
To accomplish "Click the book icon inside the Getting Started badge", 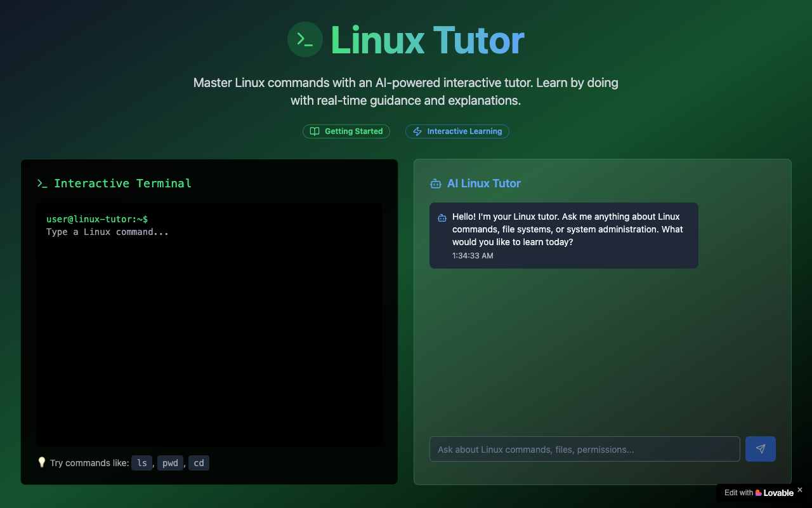I will 315,131.
